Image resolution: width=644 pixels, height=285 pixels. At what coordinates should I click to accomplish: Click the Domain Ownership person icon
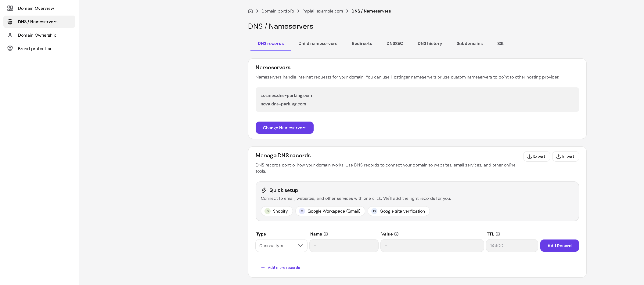pyautogui.click(x=10, y=35)
